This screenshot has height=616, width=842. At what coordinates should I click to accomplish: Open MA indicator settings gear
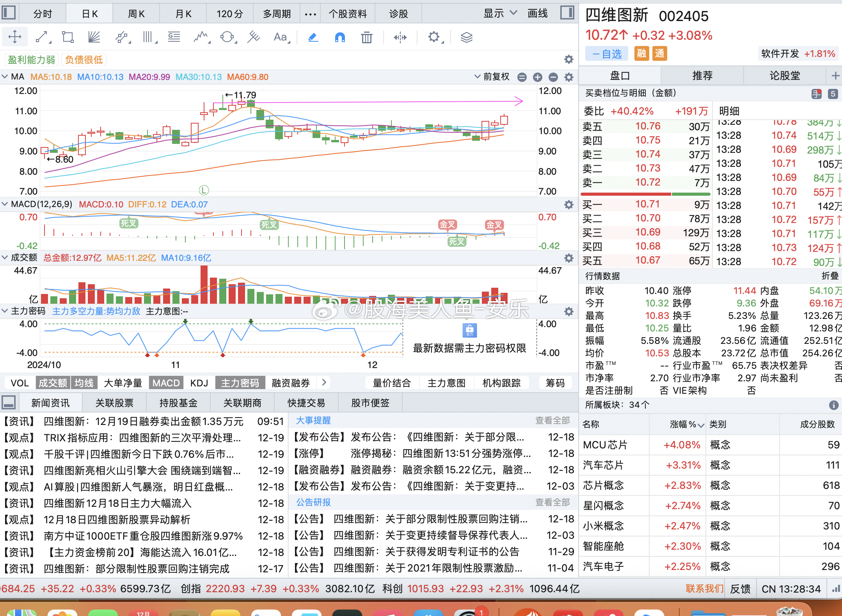pyautogui.click(x=569, y=77)
